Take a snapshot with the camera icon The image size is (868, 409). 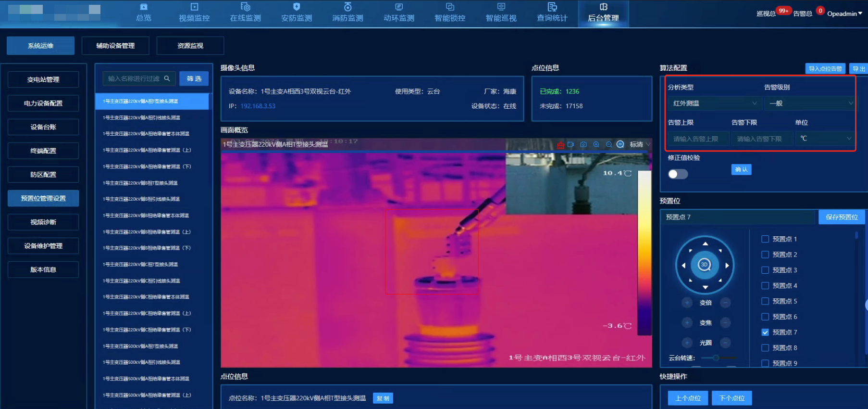pos(583,144)
